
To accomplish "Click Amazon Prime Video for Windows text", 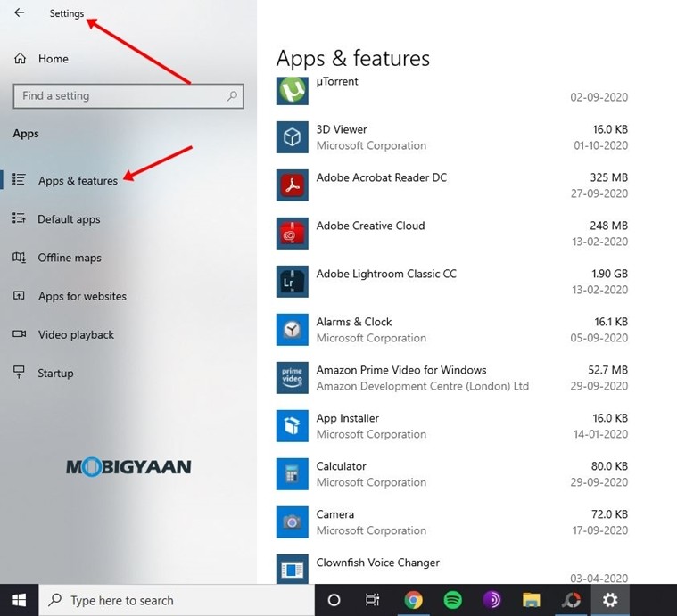I will pyautogui.click(x=401, y=370).
